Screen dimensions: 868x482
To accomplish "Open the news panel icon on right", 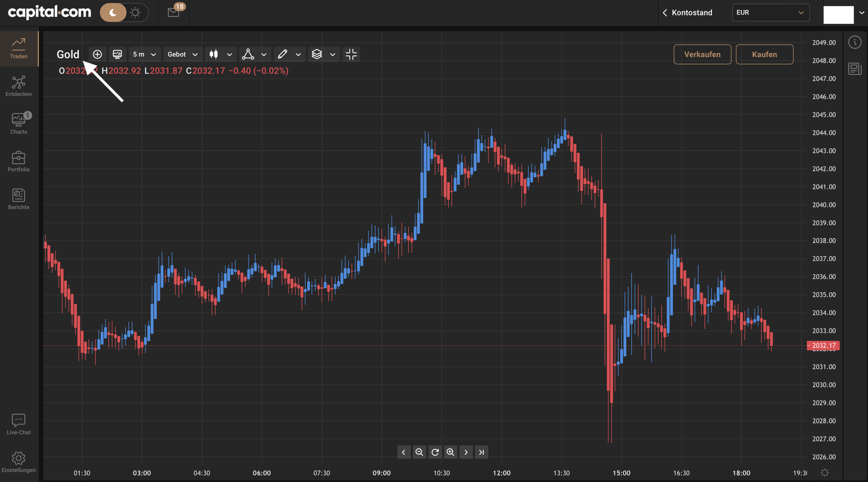I will (x=855, y=69).
